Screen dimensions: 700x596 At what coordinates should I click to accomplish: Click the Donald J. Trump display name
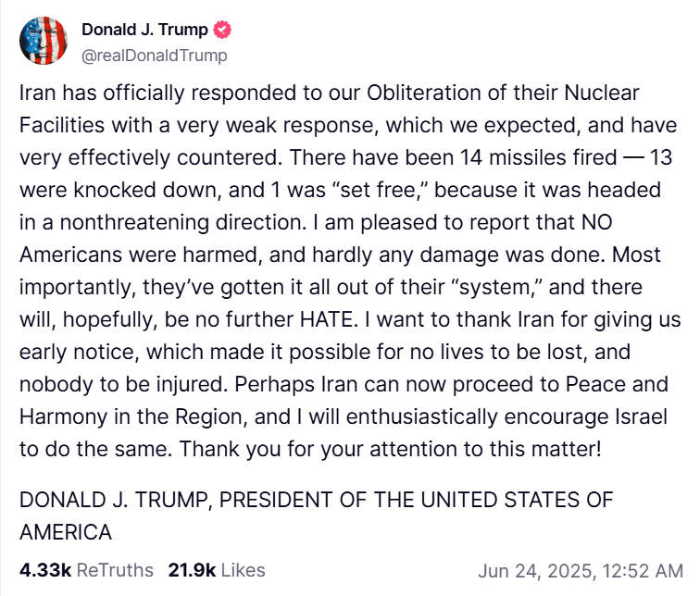(144, 30)
